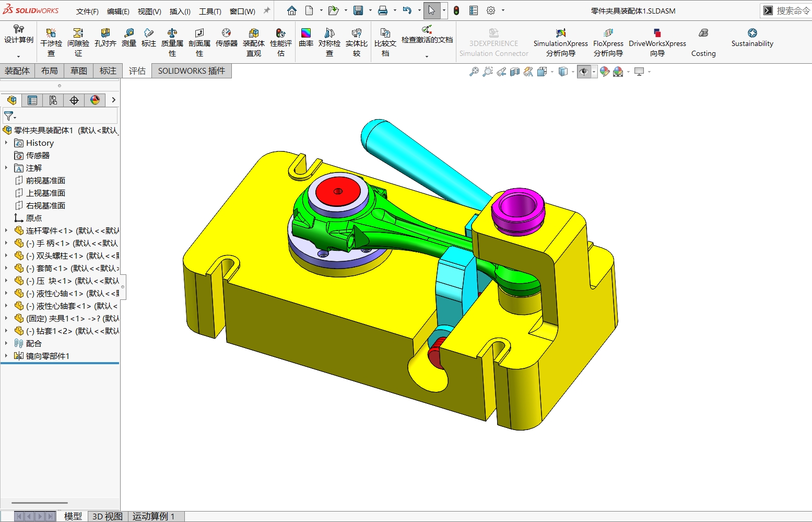This screenshot has width=812, height=522.
Task: Launch the SimulationXpress analysis wizard
Action: (x=561, y=42)
